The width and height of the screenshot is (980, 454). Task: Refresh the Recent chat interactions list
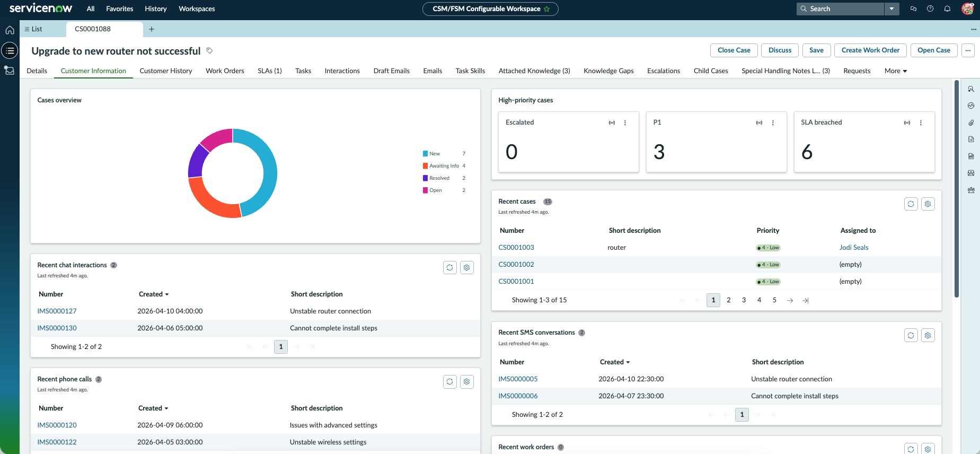pos(450,268)
